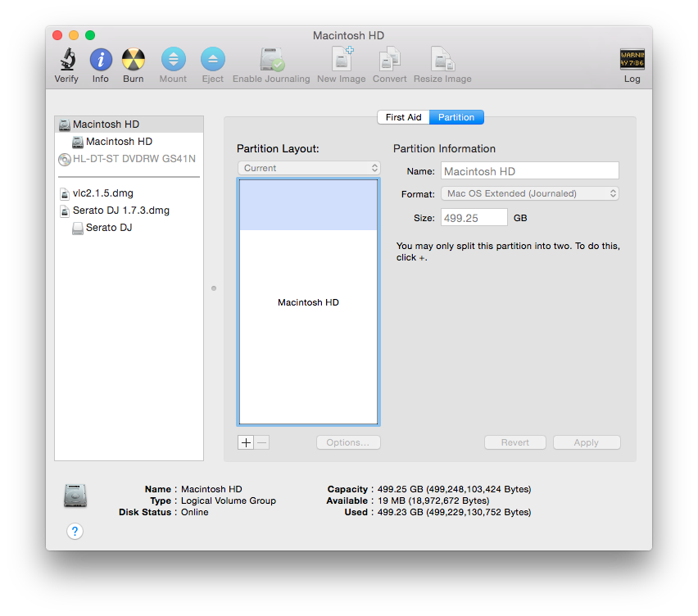Click the Options... button
Screen dimensions: 698x616
(x=348, y=442)
